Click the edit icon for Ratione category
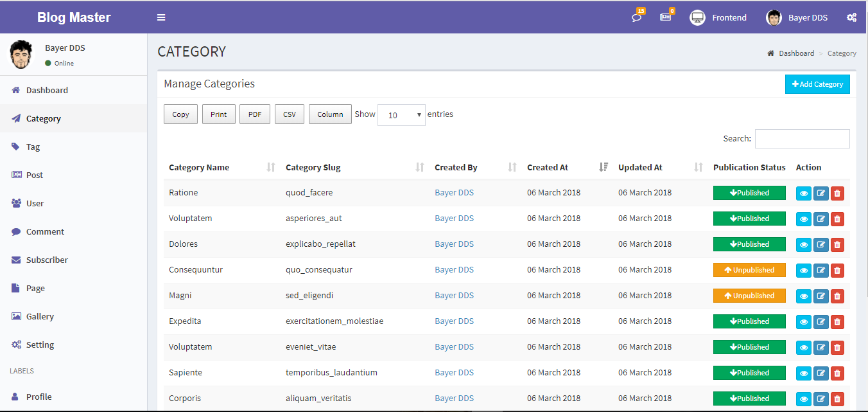868x412 pixels. [820, 193]
